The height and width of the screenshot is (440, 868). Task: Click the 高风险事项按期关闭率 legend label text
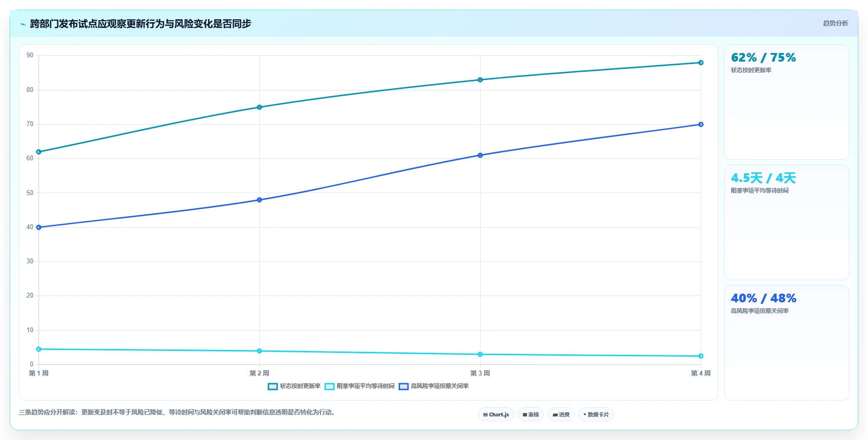point(440,386)
